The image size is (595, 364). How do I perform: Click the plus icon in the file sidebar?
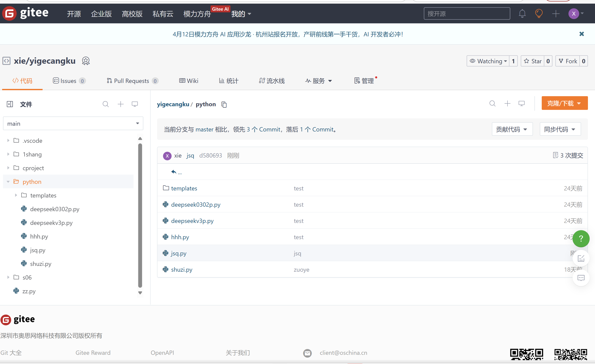click(120, 104)
